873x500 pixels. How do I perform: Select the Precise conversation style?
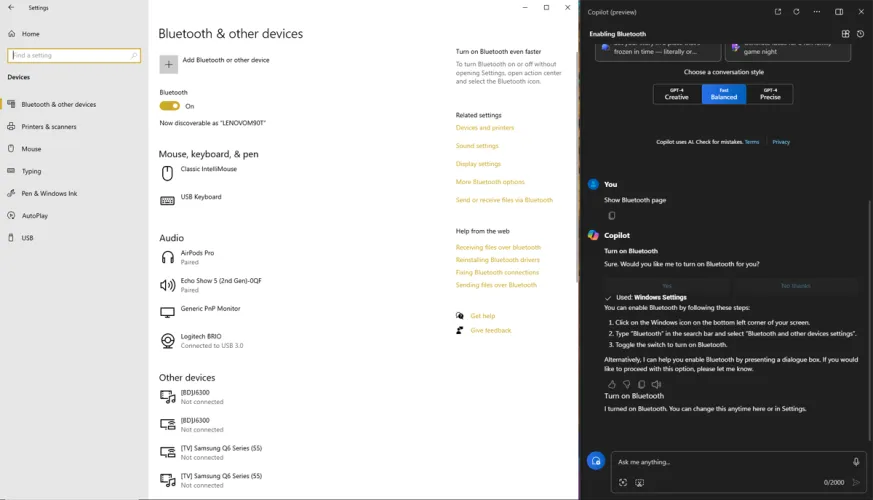tap(770, 94)
